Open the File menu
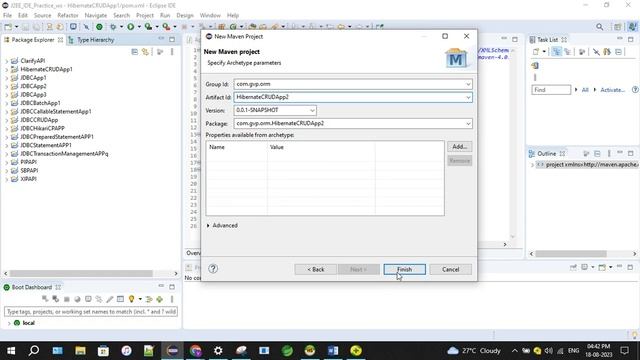 click(7, 15)
